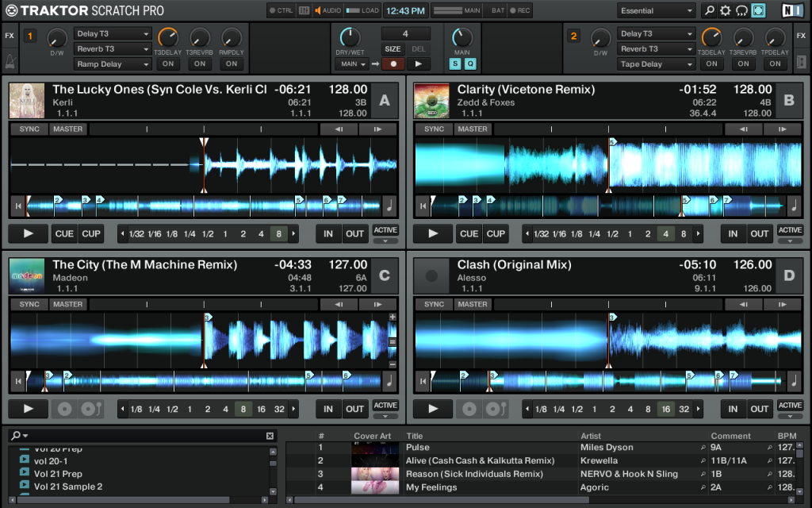Image resolution: width=812 pixels, height=508 pixels.
Task: Click the Deck A cover art thumbnail
Action: [x=27, y=101]
